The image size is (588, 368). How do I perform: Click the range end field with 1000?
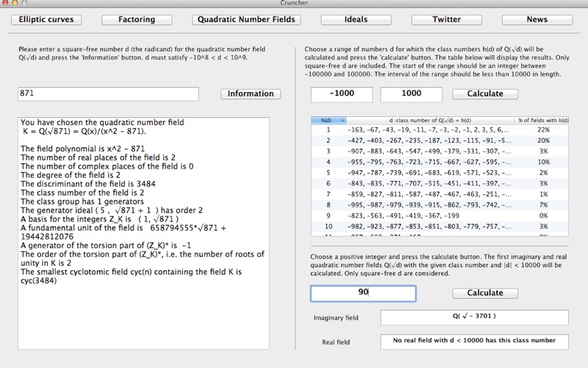[412, 94]
